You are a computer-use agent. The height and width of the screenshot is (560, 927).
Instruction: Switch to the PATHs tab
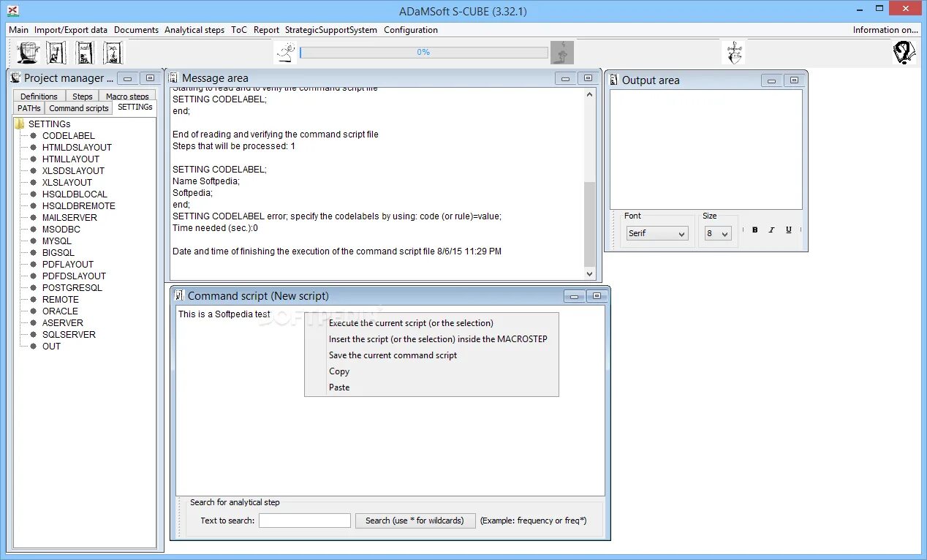click(29, 108)
